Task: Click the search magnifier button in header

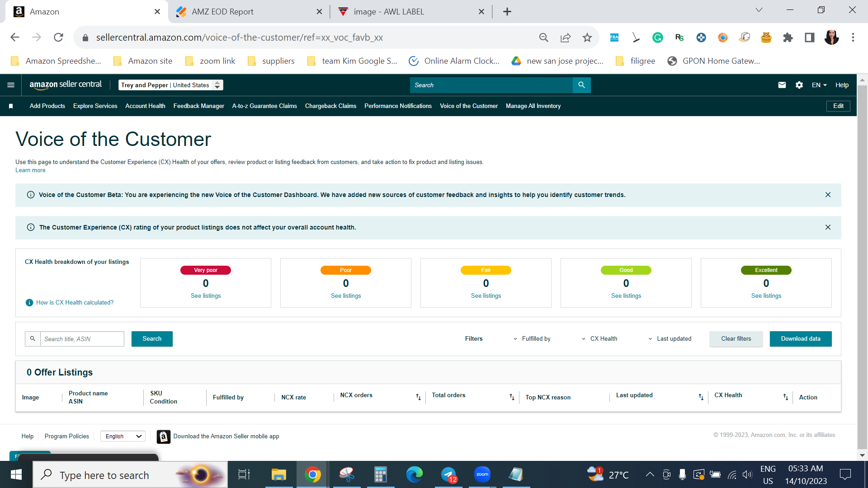Action: click(x=581, y=85)
